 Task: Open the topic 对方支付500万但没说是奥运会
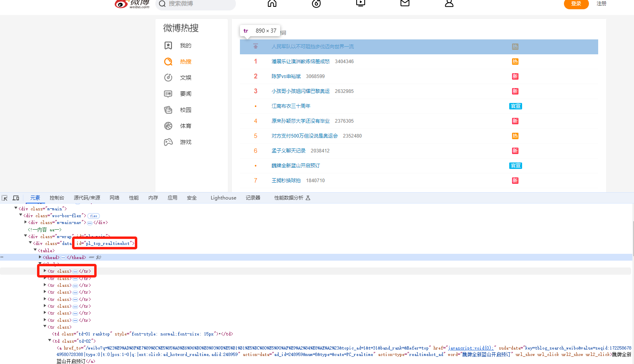305,136
